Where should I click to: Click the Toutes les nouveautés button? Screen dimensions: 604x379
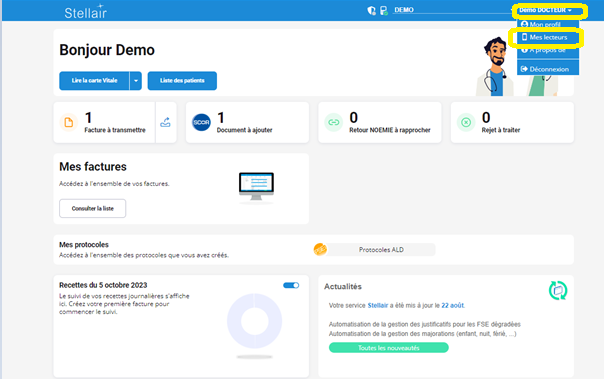coord(389,348)
